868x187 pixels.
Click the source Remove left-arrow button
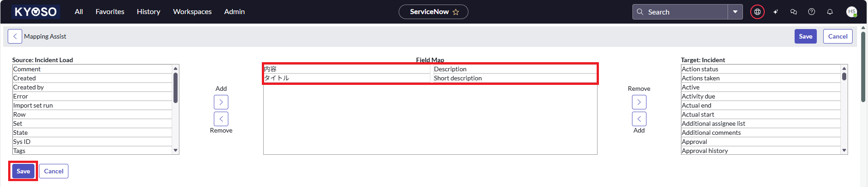(221, 119)
